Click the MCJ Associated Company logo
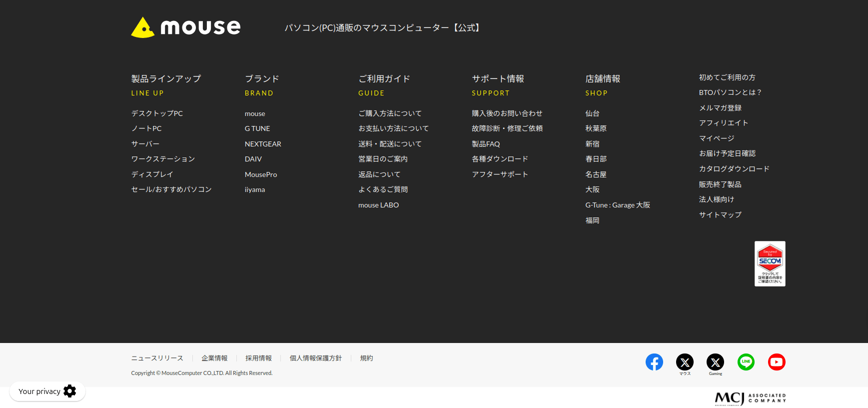868x408 pixels. [x=750, y=398]
